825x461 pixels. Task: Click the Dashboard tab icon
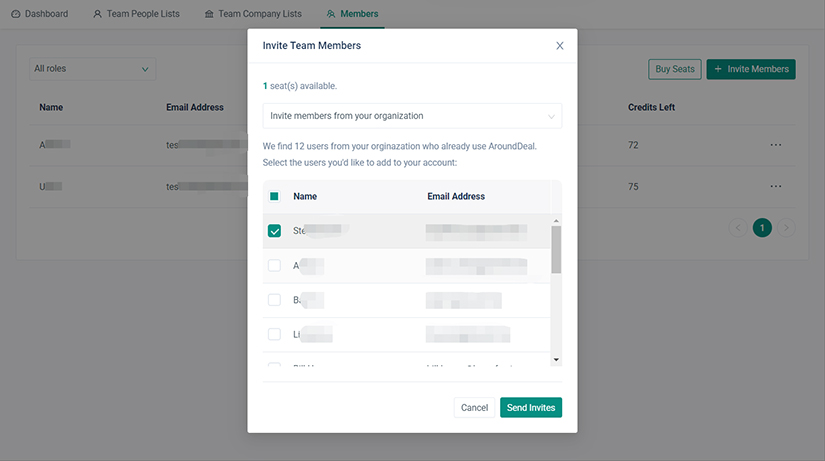[16, 14]
